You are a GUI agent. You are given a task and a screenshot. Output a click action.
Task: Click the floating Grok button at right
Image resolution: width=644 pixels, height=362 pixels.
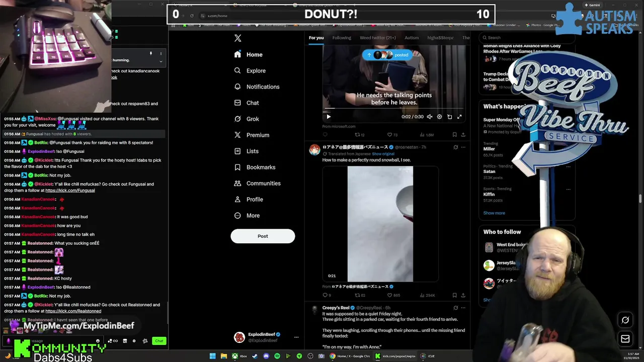coord(625,320)
